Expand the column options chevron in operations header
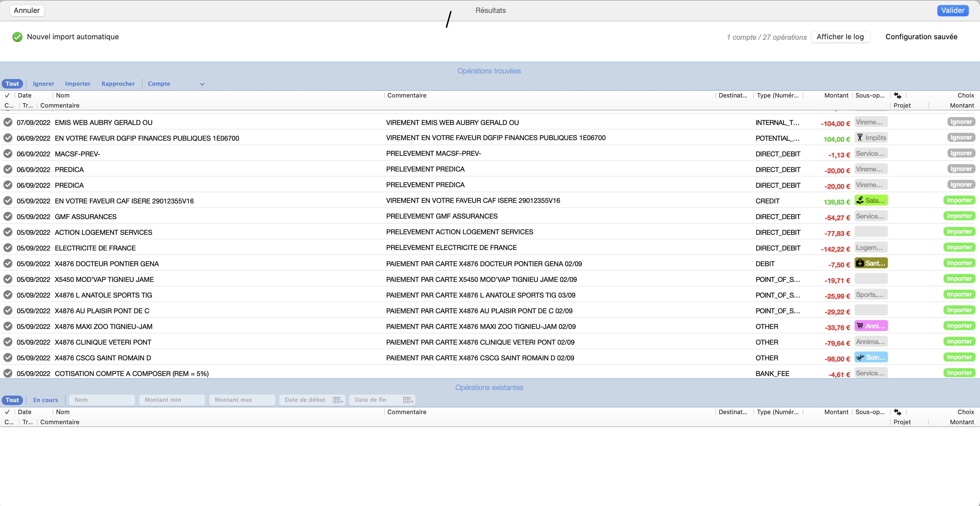 pos(202,84)
